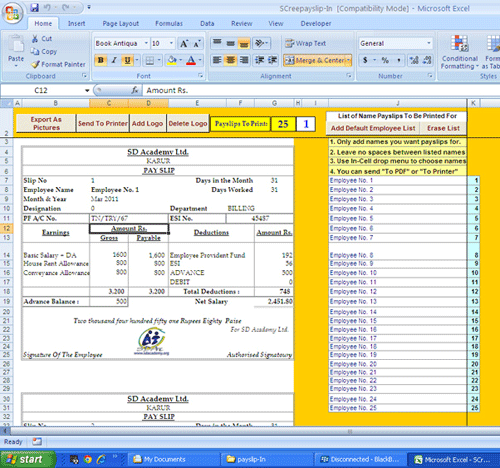The image size is (500, 468).
Task: Click the Office Button orb
Action: click(12, 13)
